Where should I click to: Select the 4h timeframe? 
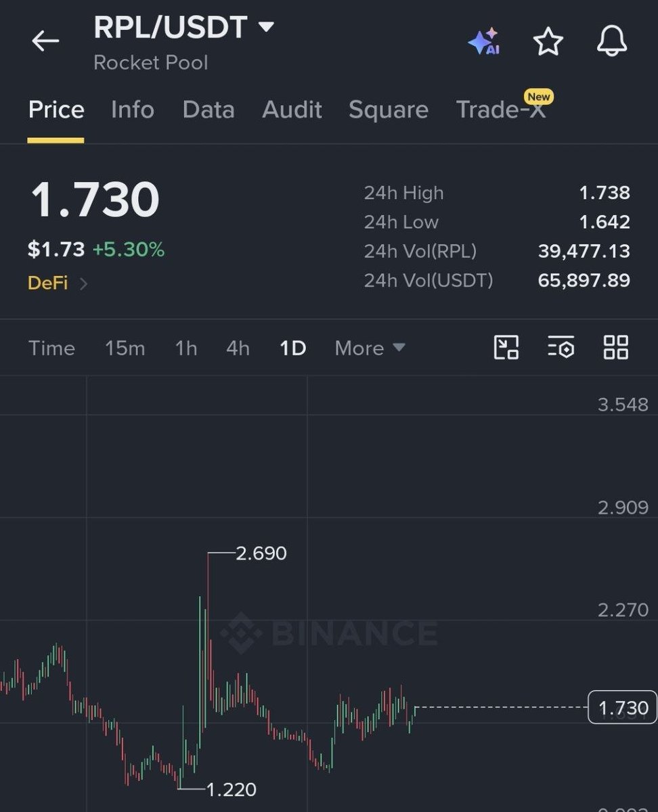(238, 348)
